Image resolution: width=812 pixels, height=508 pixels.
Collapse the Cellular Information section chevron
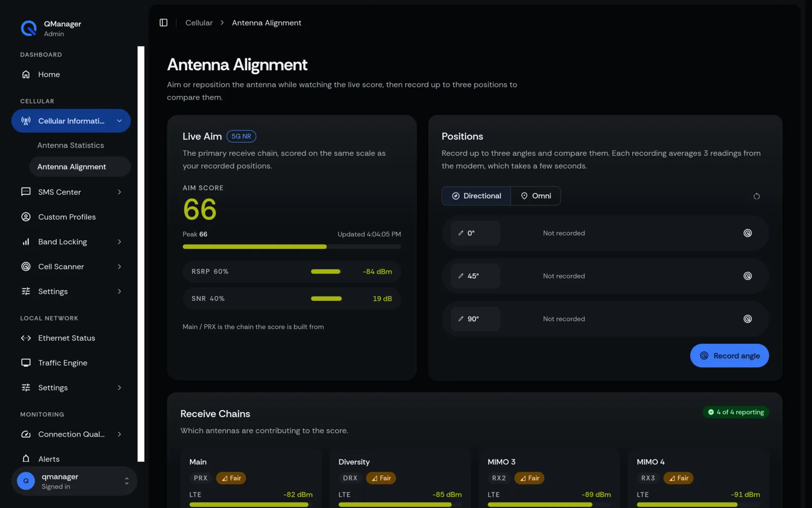click(119, 121)
